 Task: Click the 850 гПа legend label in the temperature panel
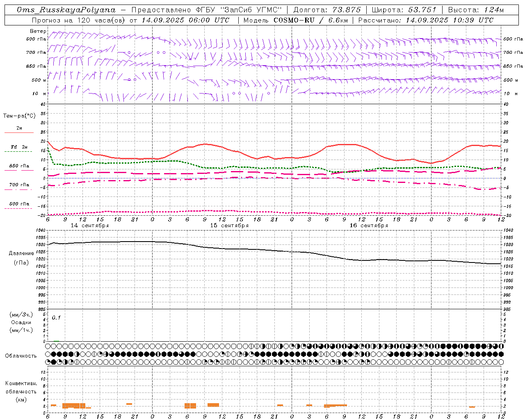tap(19, 166)
